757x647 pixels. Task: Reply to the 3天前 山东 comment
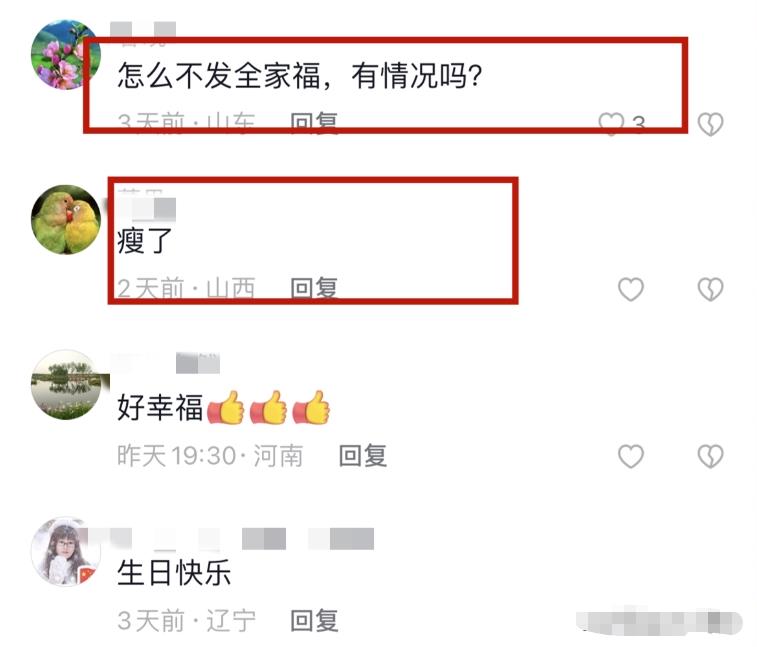point(314,123)
